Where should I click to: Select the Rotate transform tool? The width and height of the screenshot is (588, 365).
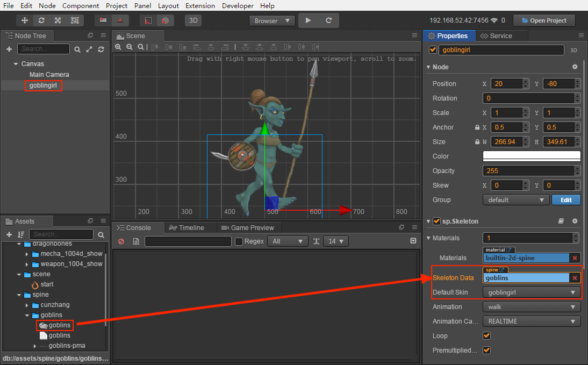41,20
